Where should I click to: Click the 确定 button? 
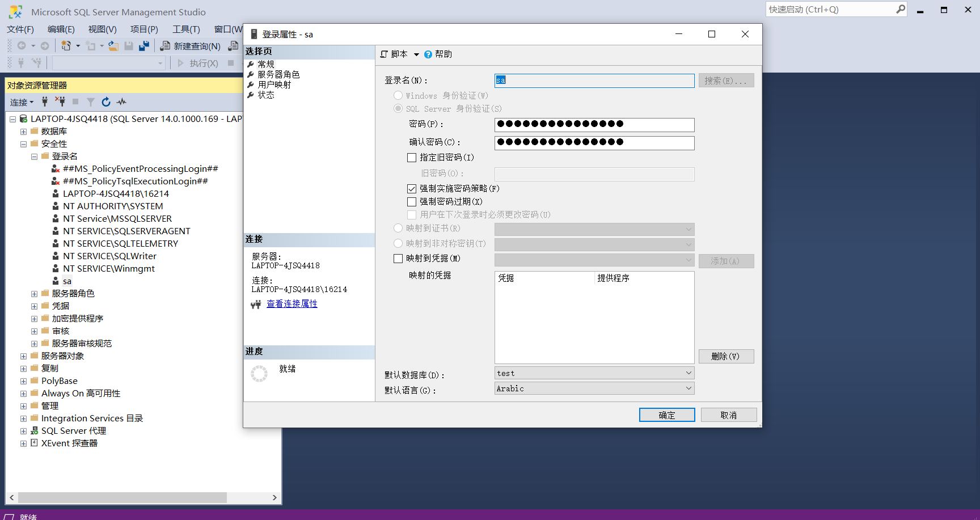coord(666,415)
